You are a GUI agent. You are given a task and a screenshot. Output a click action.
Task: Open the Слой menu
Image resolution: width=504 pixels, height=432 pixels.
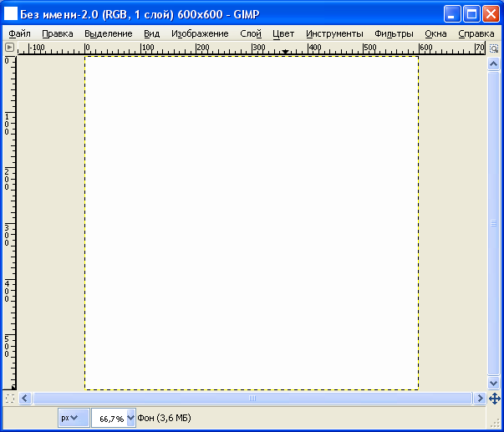coord(251,33)
